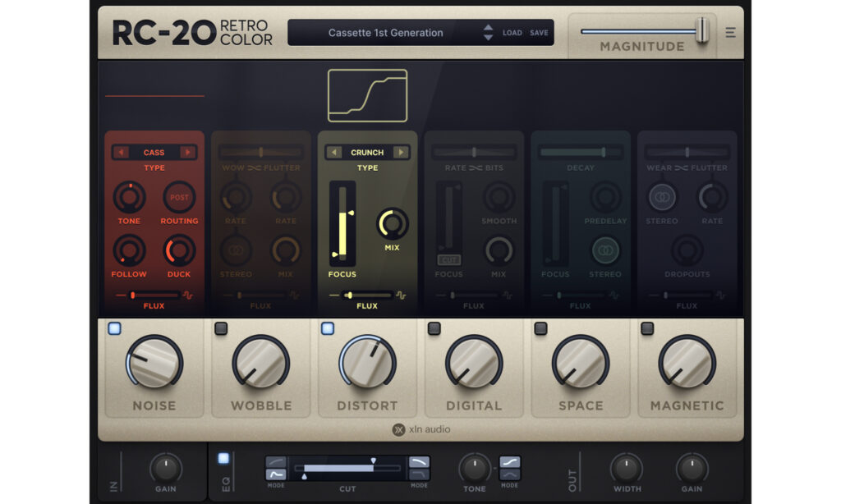Enable the MAGNETIC module checkbox
This screenshot has height=504, width=841.
click(646, 328)
